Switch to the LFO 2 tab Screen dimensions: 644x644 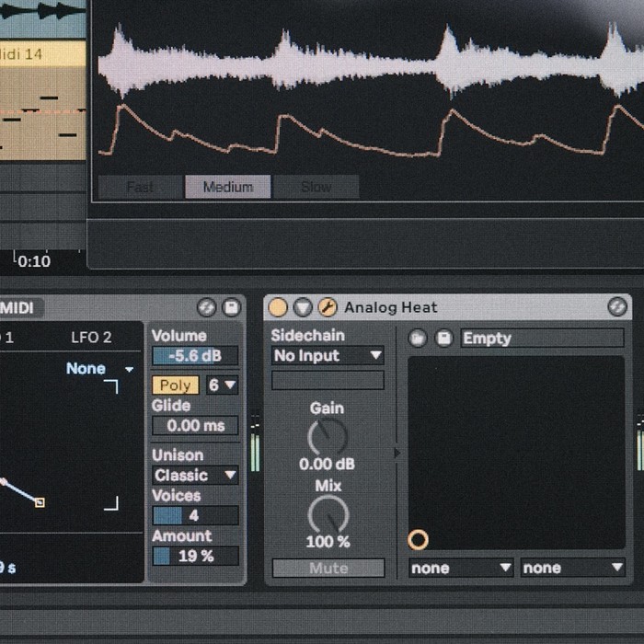pyautogui.click(x=91, y=338)
